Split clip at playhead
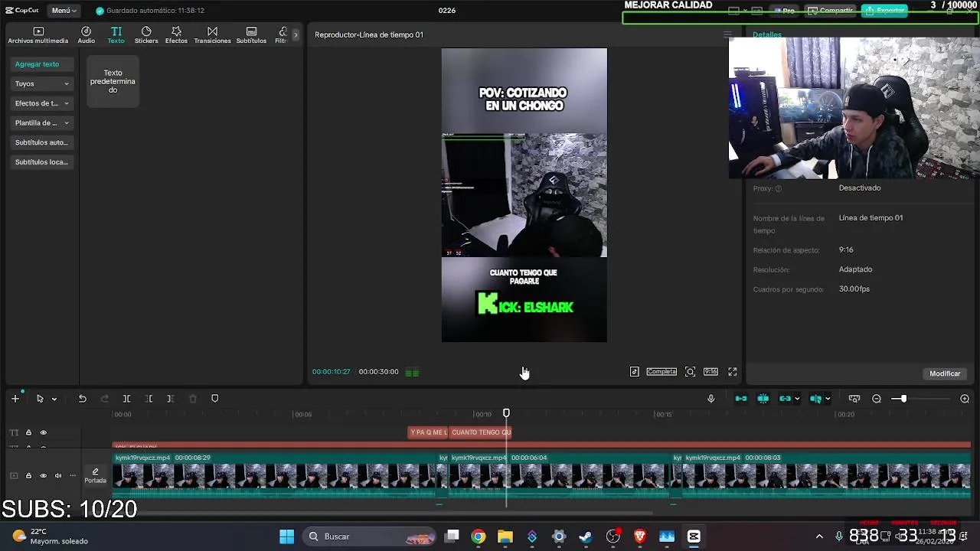Screen dimensions: 980x551 coord(127,399)
